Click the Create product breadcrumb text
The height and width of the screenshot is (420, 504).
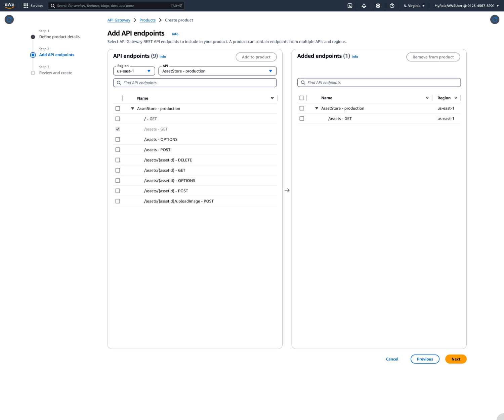(179, 20)
